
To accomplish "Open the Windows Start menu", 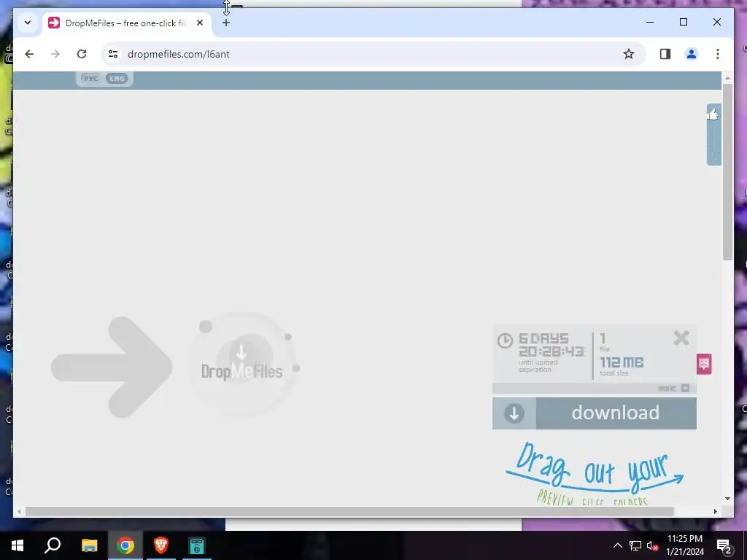I will pos(18,545).
